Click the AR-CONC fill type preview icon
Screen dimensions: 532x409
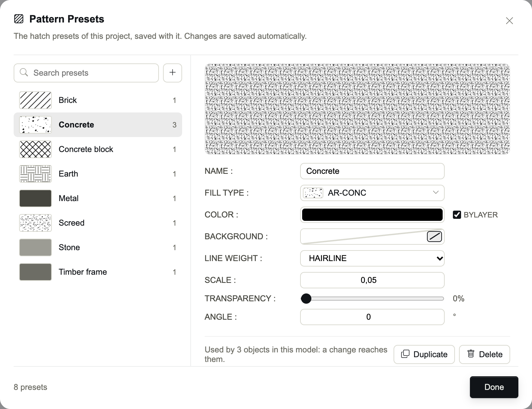313,193
